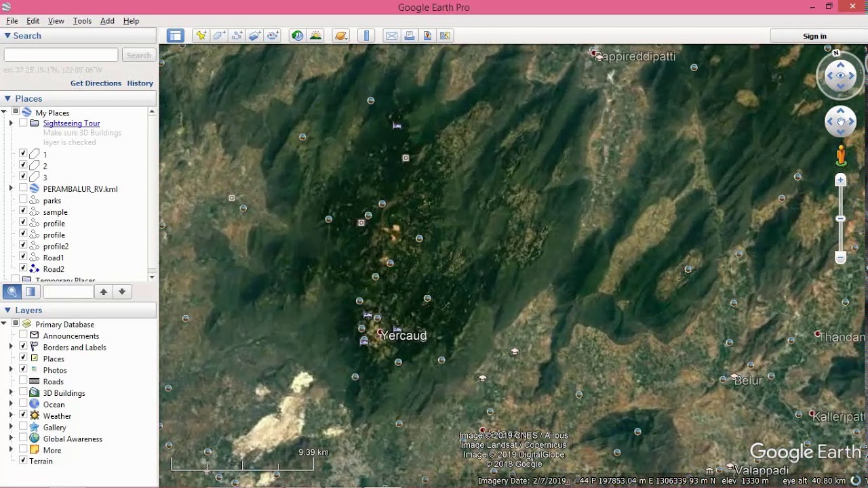This screenshot has height=488, width=868.
Task: Open the File menu
Action: click(12, 21)
